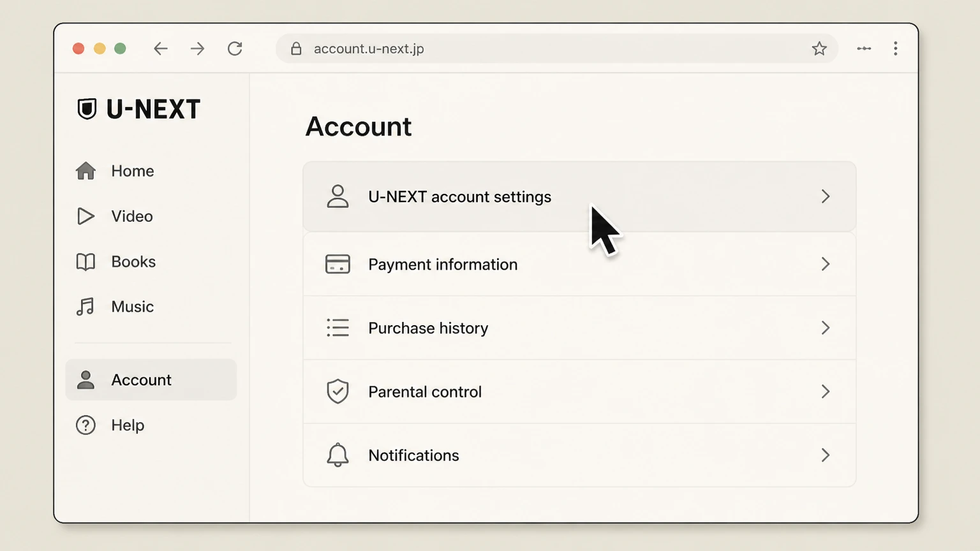
Task: Maximize the window with green button
Action: tap(120, 48)
